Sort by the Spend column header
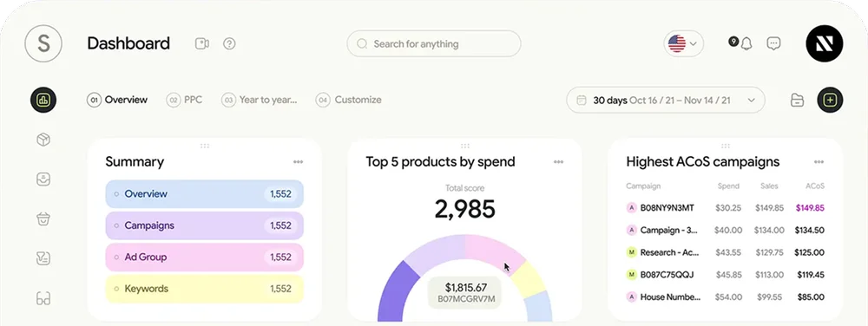The width and height of the screenshot is (868, 326). pos(728,186)
